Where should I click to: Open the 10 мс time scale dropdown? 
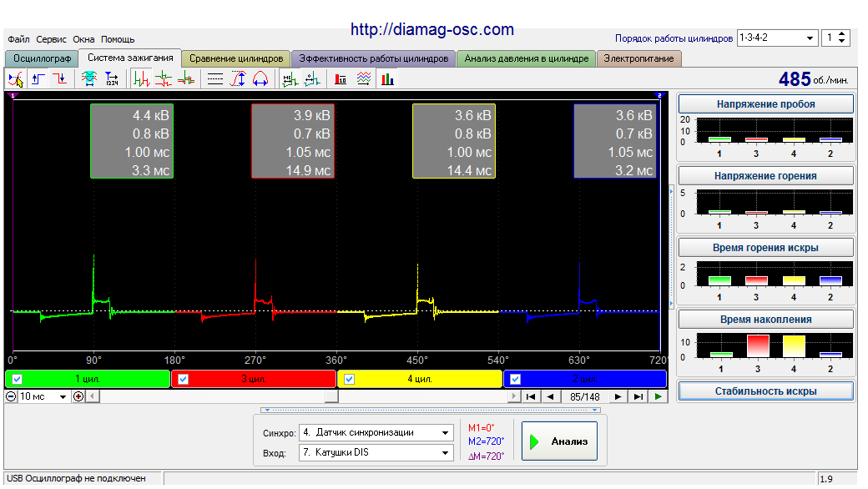point(63,396)
